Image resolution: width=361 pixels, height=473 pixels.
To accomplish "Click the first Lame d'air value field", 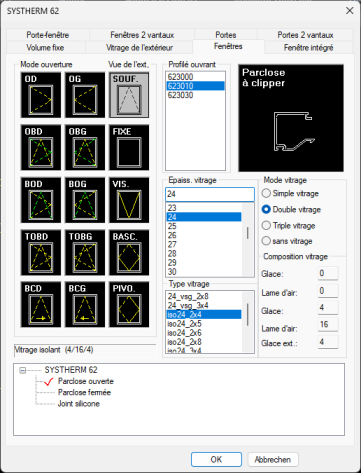I will pos(328,291).
